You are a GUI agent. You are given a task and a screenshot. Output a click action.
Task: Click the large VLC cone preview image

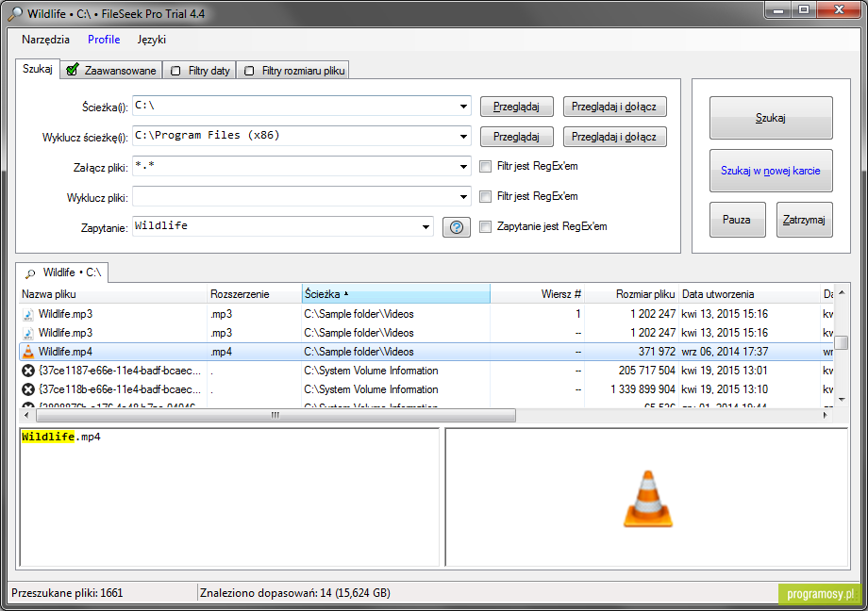click(x=647, y=499)
